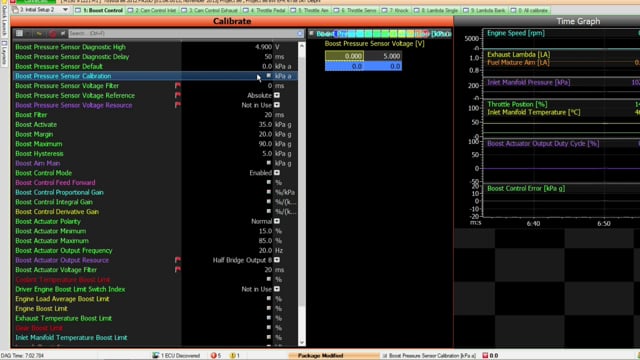Click the Boost Actuator Output Frequency value 20.0
The image size is (640, 360).
pos(265,251)
